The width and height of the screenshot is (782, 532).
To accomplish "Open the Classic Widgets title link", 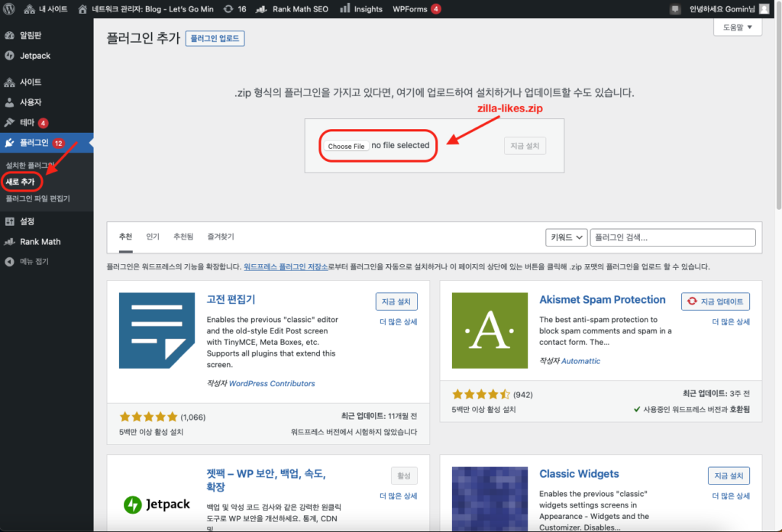I will (x=579, y=474).
